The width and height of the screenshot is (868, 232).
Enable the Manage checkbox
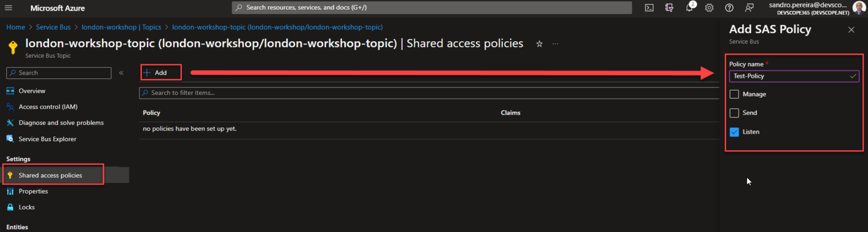(735, 94)
